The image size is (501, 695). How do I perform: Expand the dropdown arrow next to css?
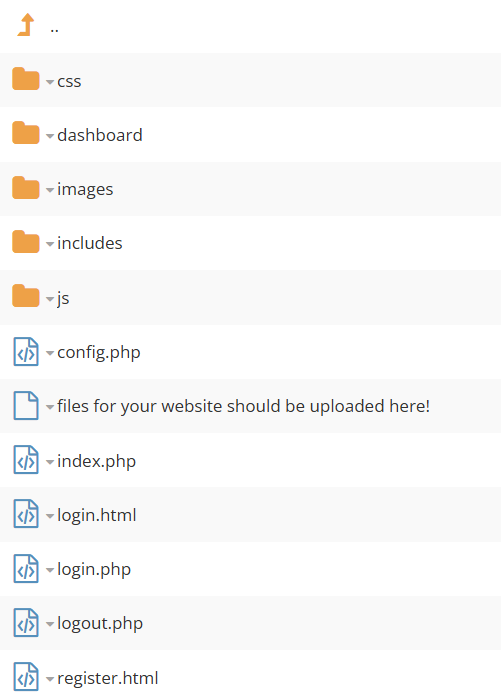click(x=50, y=82)
